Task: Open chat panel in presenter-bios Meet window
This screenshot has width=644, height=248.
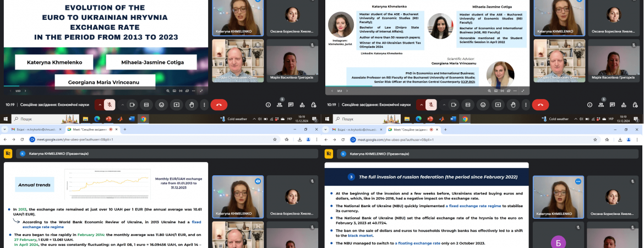Action: [613, 105]
